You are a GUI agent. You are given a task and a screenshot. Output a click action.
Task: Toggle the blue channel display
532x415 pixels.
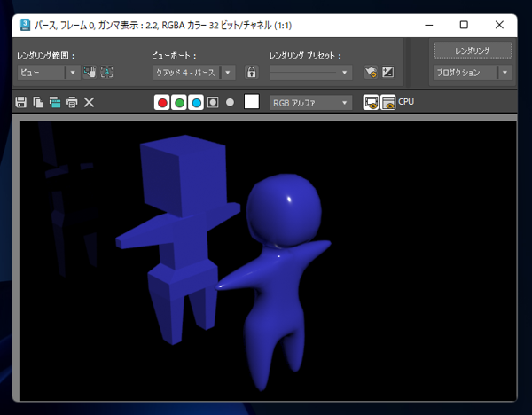click(196, 103)
